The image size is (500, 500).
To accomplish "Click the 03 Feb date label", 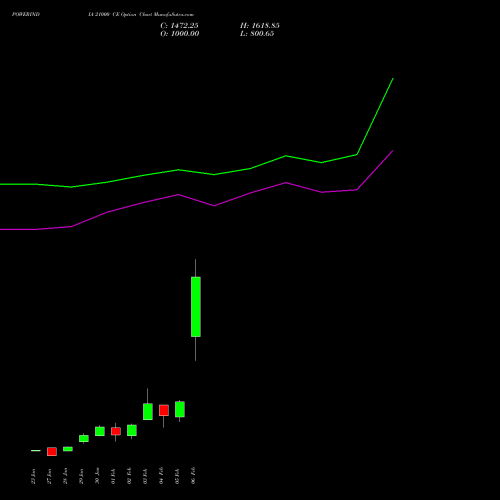I will point(145,476).
